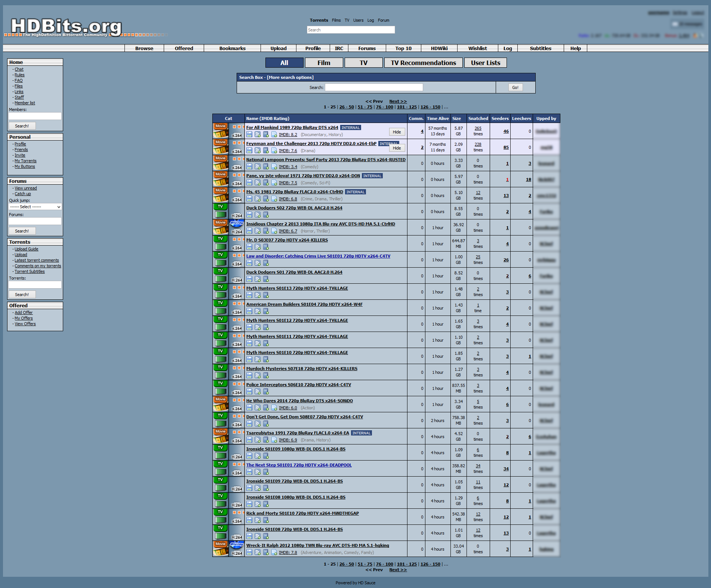
Task: Bookmark Pane, vy jste vdova! with book icon
Action: [266, 183]
